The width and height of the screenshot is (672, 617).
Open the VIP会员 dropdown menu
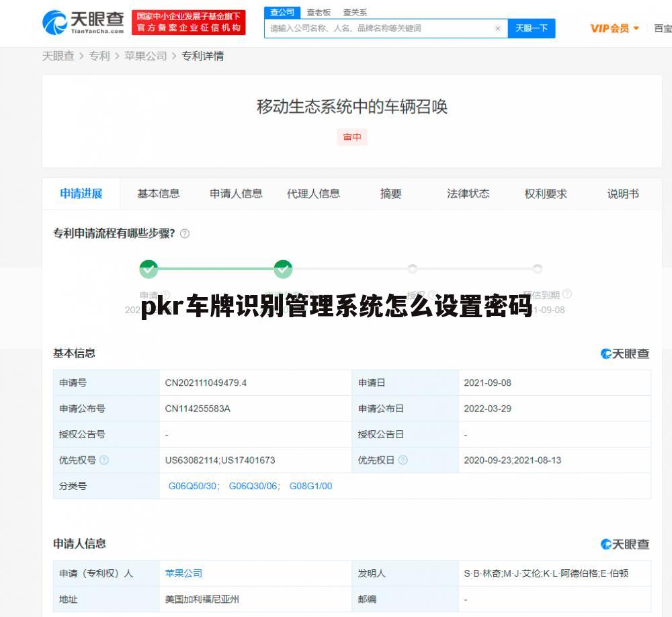click(x=615, y=28)
